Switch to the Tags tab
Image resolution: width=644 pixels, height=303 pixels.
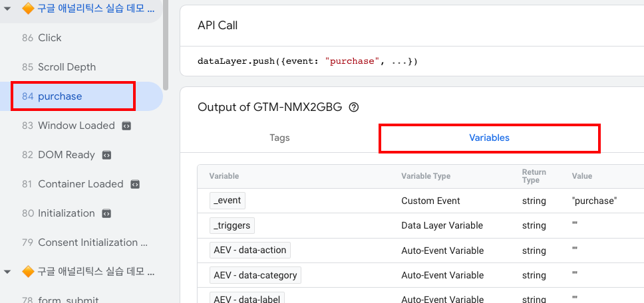(x=279, y=138)
